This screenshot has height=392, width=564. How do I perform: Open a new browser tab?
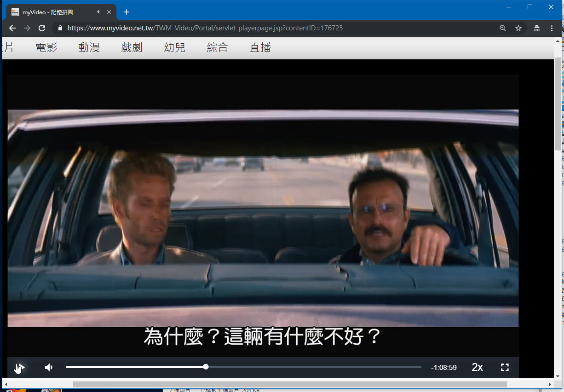(x=127, y=12)
